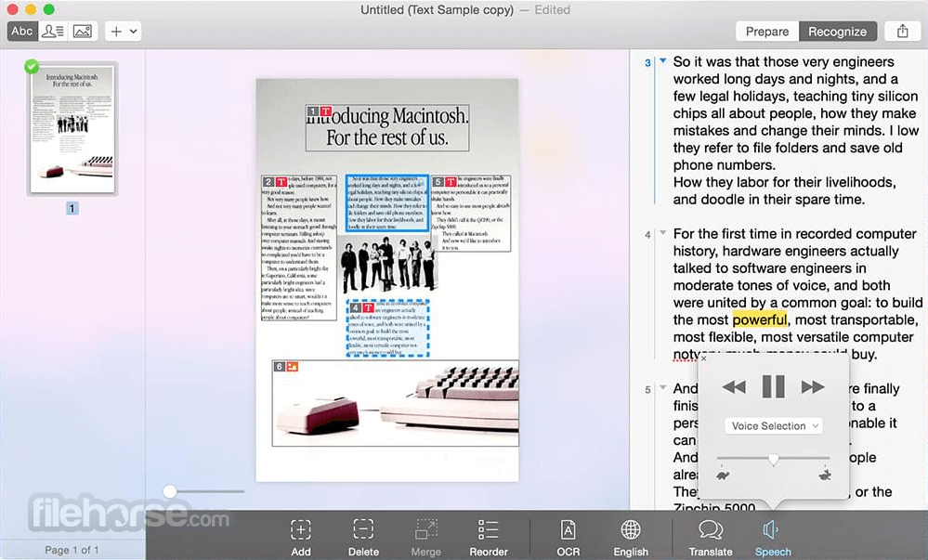Click the Reorder regions tool
928x560 pixels.
click(489, 538)
